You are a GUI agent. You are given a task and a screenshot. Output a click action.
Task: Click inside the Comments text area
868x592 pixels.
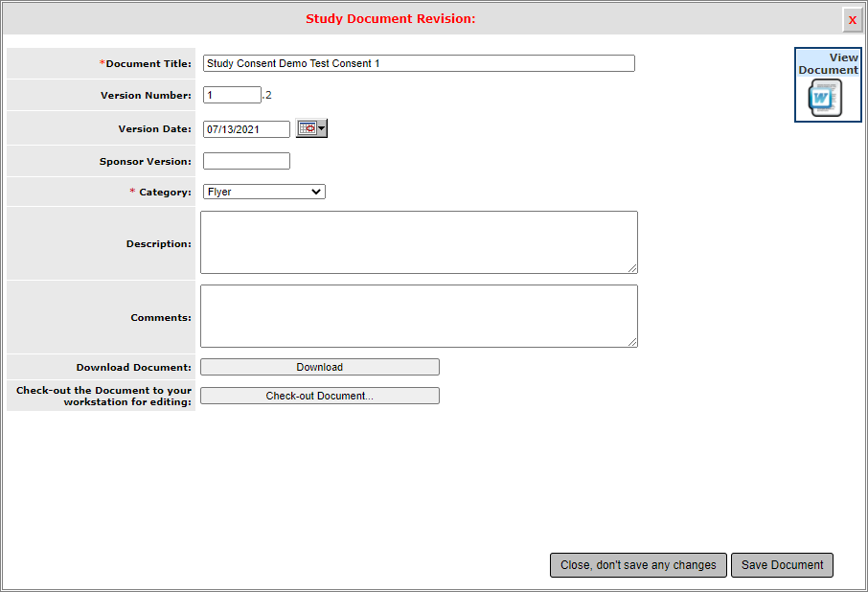419,316
